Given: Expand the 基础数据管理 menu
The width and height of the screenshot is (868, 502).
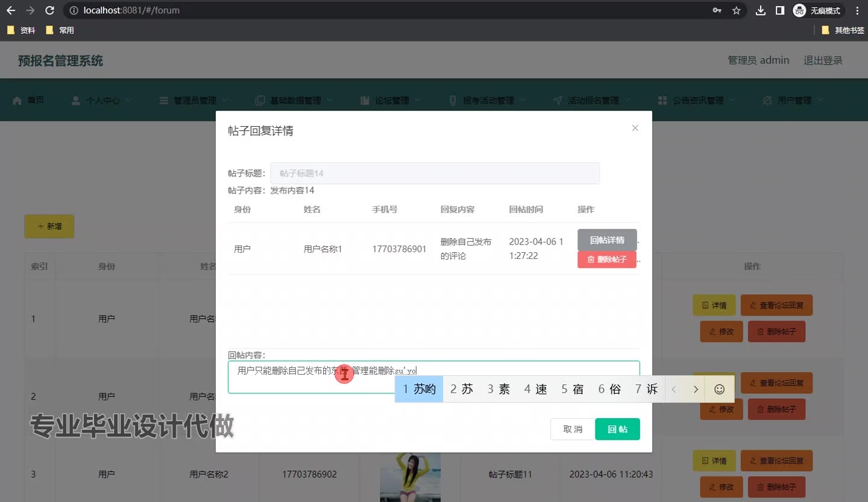Looking at the screenshot, I should (294, 100).
